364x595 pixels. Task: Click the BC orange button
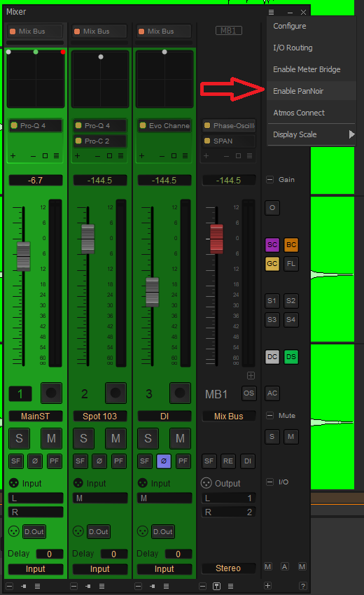291,245
